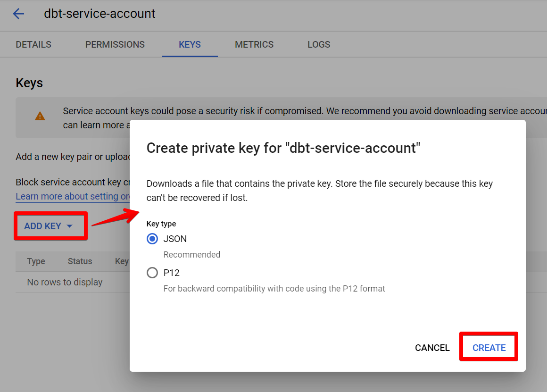
Task: Click the Status column header
Action: tap(80, 261)
